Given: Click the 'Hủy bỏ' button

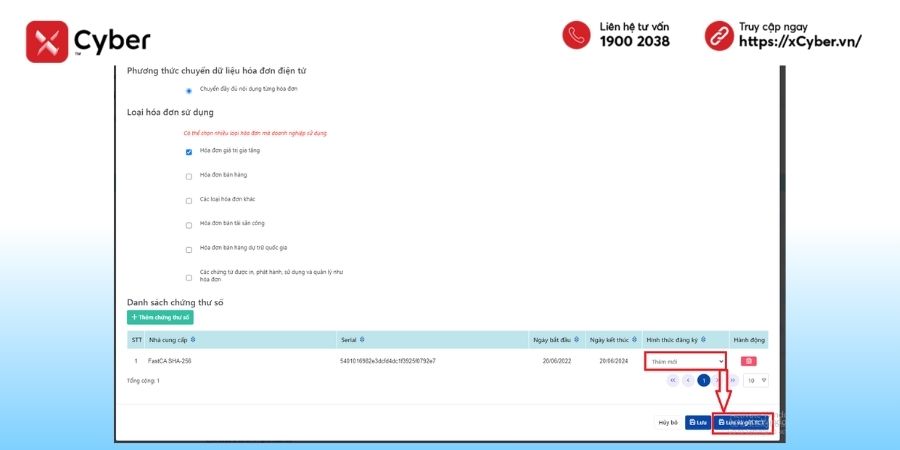Looking at the screenshot, I should [668, 422].
